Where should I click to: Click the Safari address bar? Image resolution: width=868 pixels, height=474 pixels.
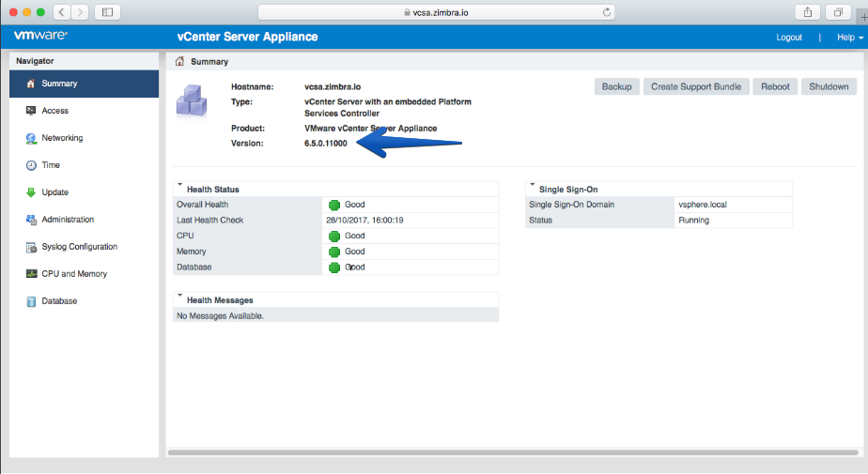436,12
